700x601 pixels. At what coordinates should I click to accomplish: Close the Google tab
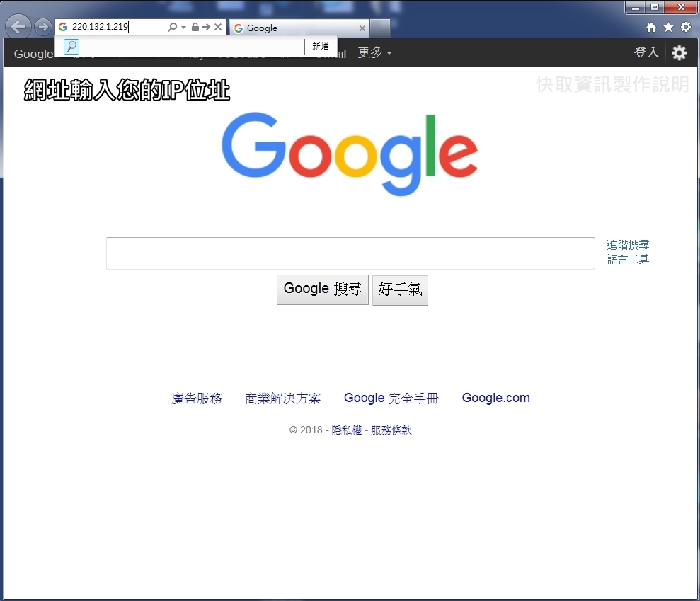pos(362,28)
